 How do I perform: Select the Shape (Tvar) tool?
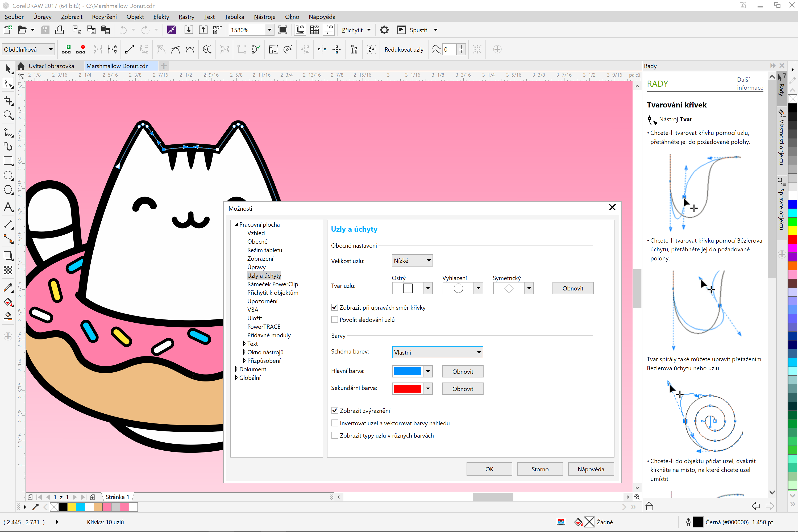pyautogui.click(x=8, y=84)
